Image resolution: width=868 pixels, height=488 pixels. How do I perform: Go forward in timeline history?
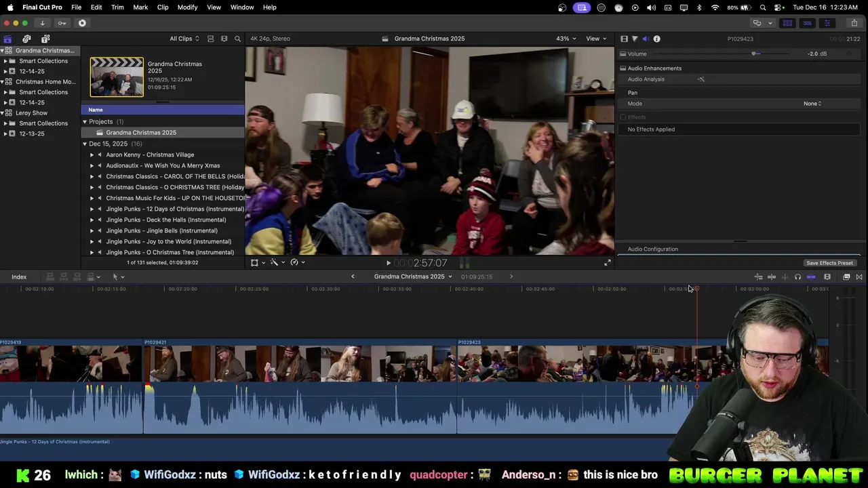point(511,277)
